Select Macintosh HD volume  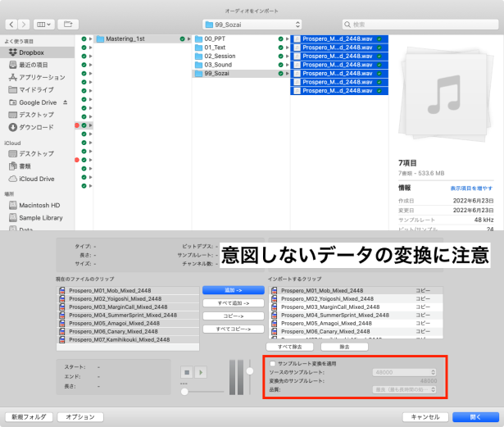click(x=41, y=205)
